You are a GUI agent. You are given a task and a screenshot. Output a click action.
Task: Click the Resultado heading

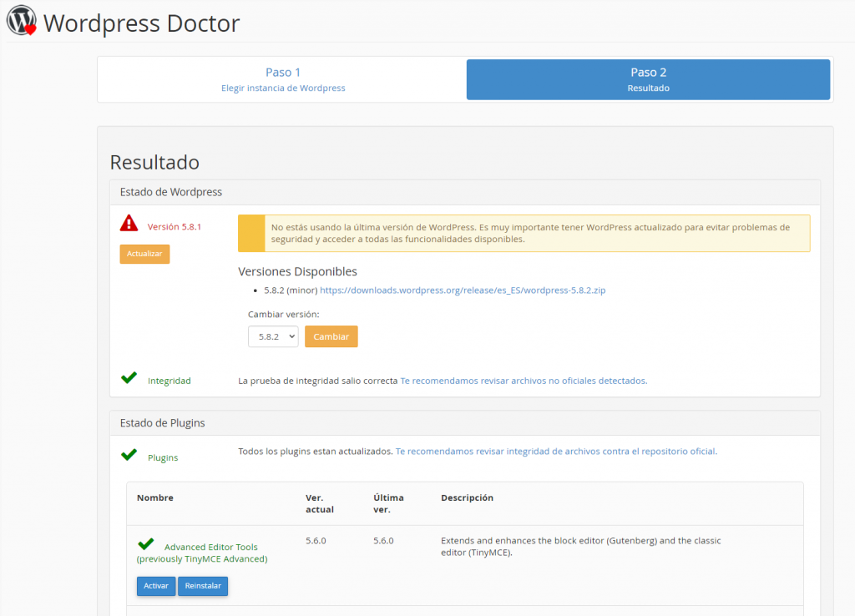pos(154,163)
